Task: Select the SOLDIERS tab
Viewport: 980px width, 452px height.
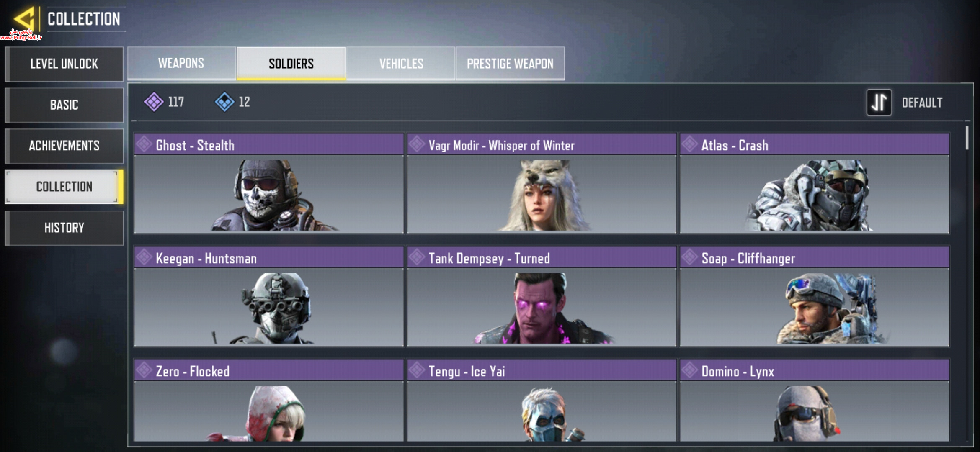Action: tap(291, 63)
